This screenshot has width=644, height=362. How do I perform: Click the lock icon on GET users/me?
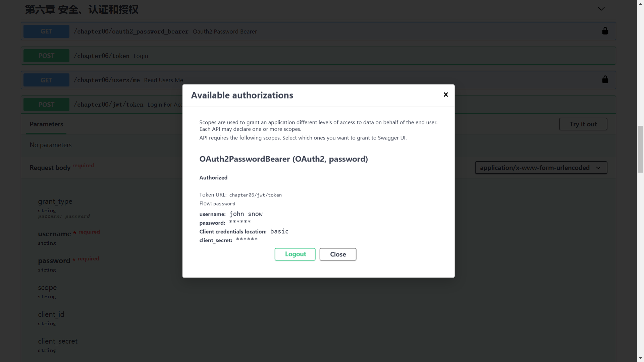point(605,79)
